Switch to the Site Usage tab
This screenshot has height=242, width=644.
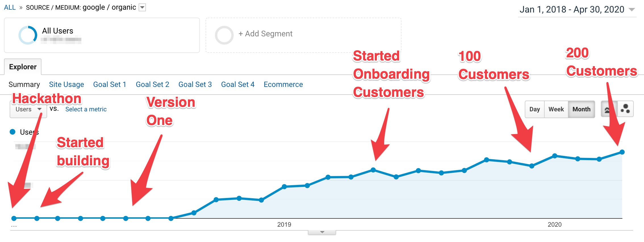66,84
